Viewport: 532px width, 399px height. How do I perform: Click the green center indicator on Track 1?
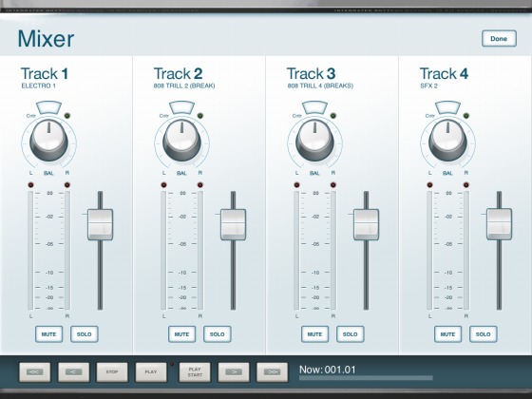click(67, 116)
